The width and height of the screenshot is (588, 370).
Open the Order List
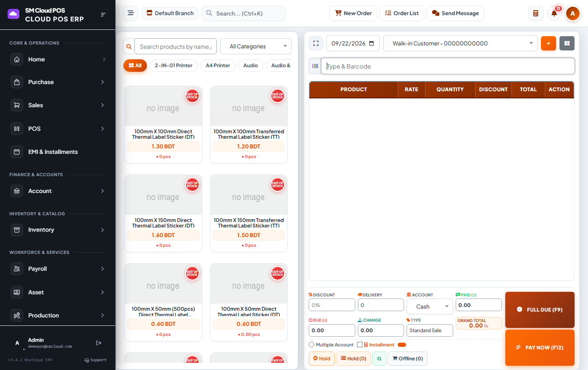pyautogui.click(x=402, y=13)
